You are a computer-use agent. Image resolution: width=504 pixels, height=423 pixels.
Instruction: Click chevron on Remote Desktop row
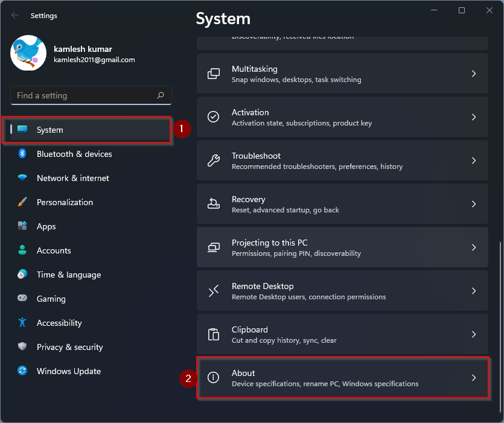coord(473,291)
